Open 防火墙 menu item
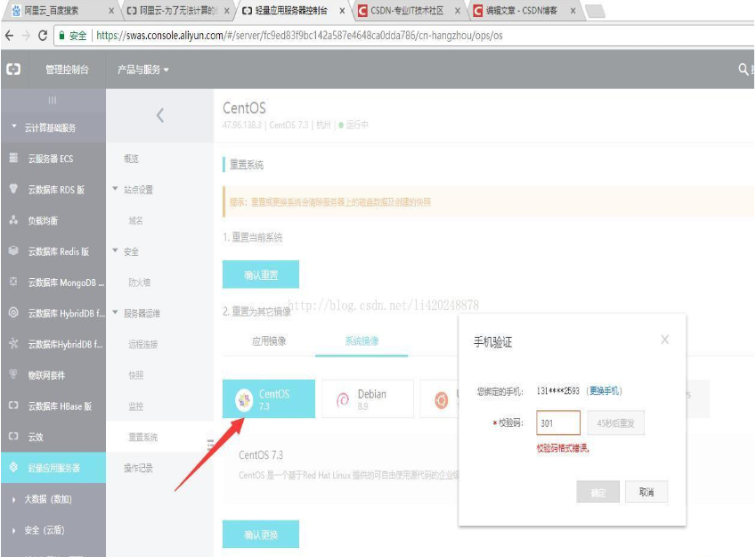The height and width of the screenshot is (557, 756). click(x=139, y=283)
